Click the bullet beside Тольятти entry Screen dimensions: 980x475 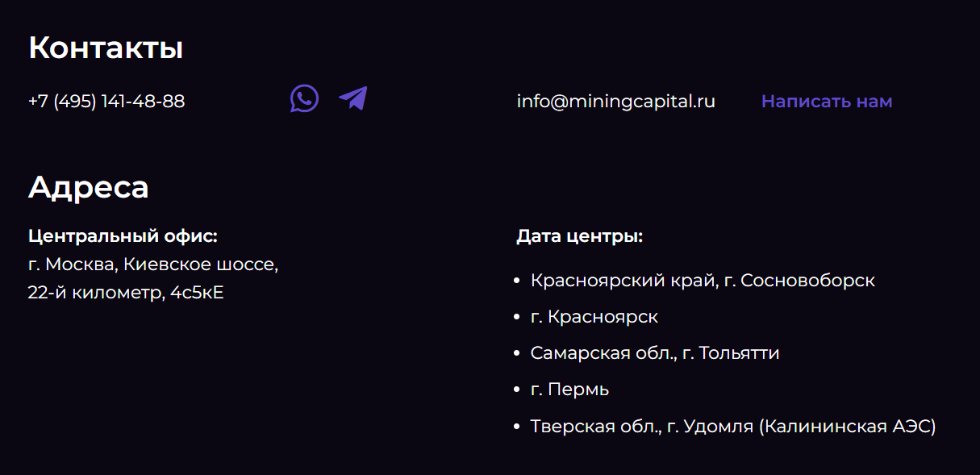[x=517, y=354]
